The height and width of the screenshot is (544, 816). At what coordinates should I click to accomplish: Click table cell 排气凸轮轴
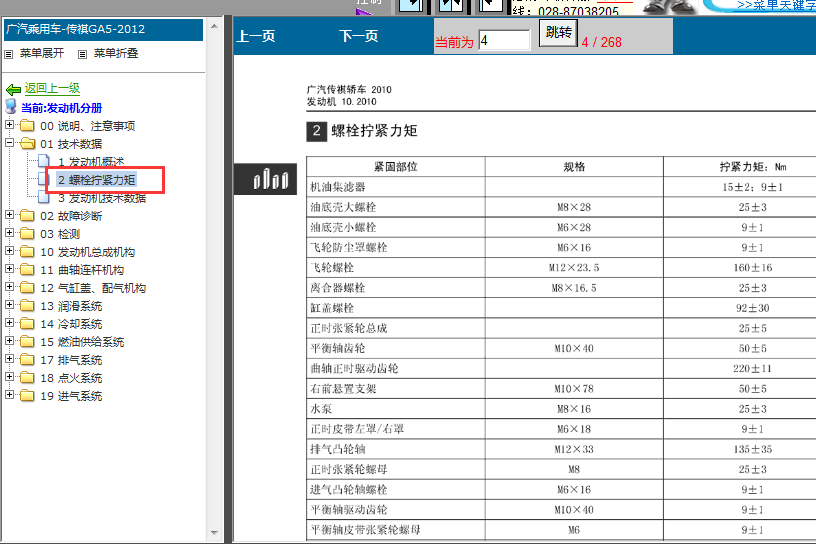[x=396, y=449]
